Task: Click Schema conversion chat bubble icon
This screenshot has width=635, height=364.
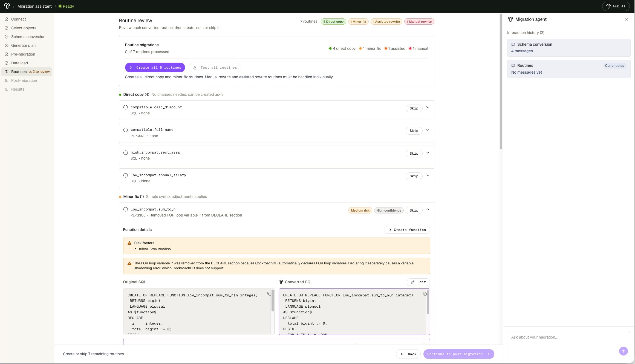Action: [513, 44]
